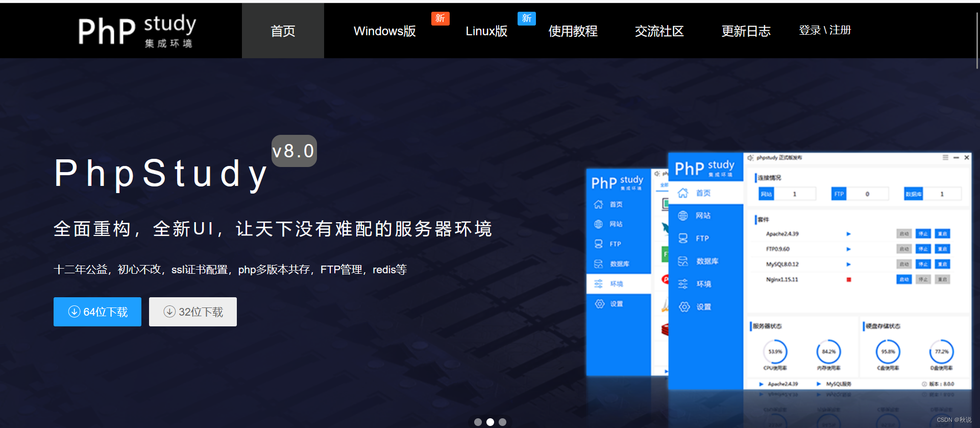Click 数据库 database icon in front app panel
980x428 pixels.
[683, 261]
